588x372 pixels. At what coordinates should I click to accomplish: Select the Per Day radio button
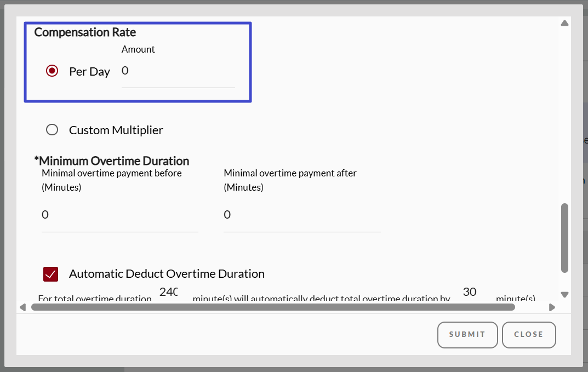(x=52, y=71)
